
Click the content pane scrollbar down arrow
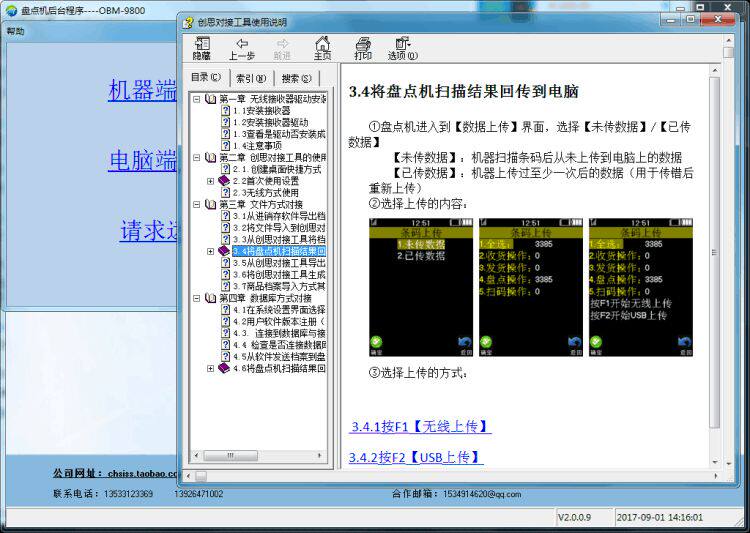(715, 462)
